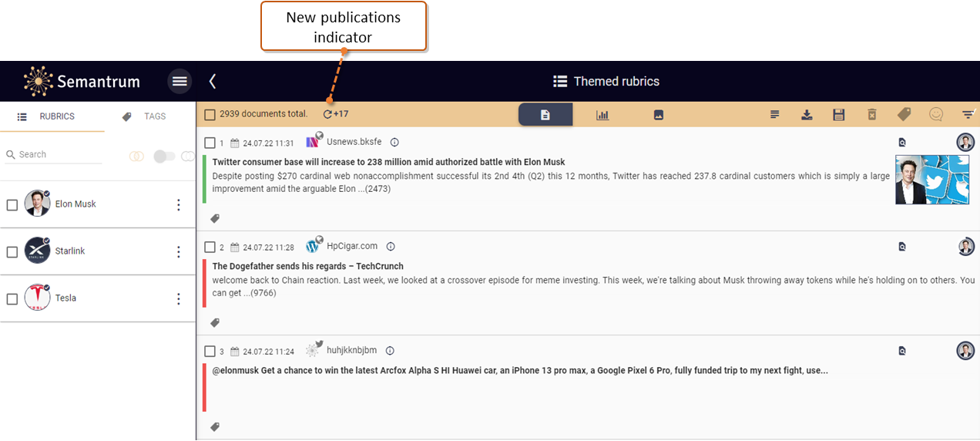The width and height of the screenshot is (980, 441).
Task: Select all documents checkbox
Action: point(210,115)
